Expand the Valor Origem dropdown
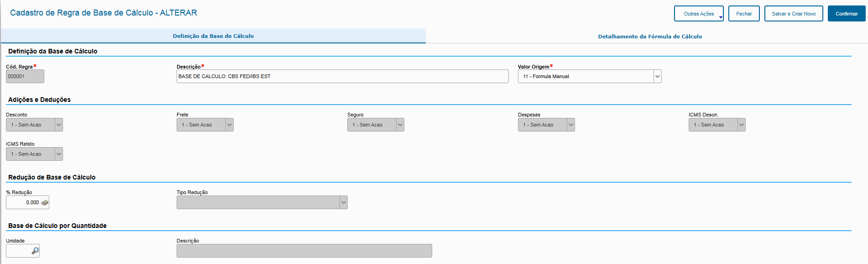This screenshot has height=264, width=868. coord(657,76)
